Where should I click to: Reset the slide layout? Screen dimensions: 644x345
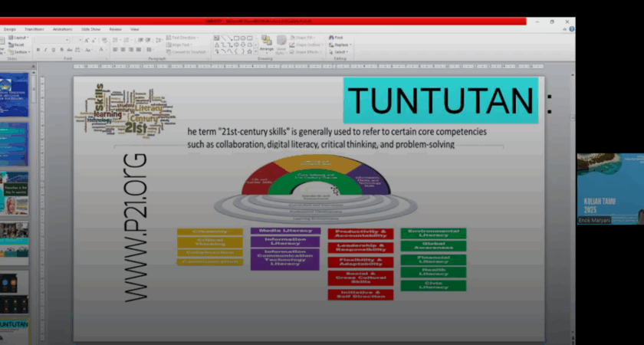pyautogui.click(x=16, y=45)
